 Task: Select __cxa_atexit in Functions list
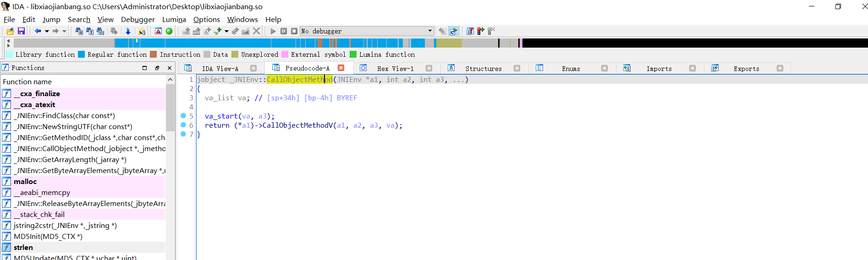coord(83,104)
